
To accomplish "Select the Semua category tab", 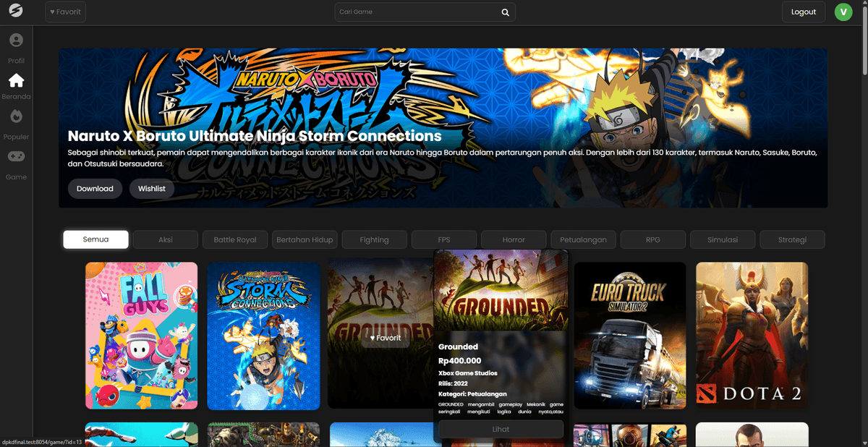I will [95, 239].
